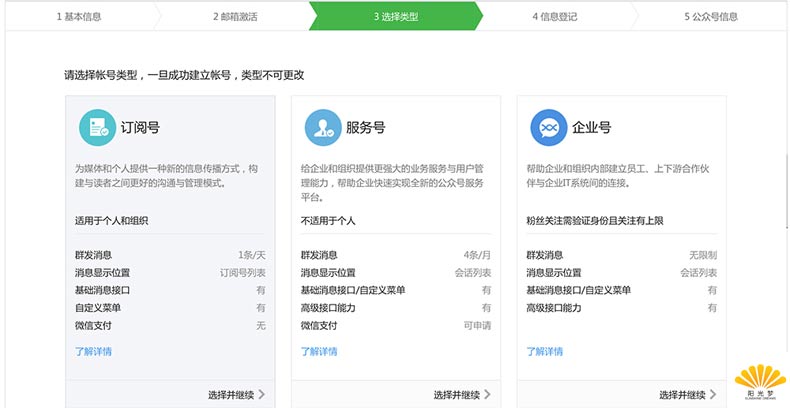Click the 企业号 blue chat icon

click(549, 127)
